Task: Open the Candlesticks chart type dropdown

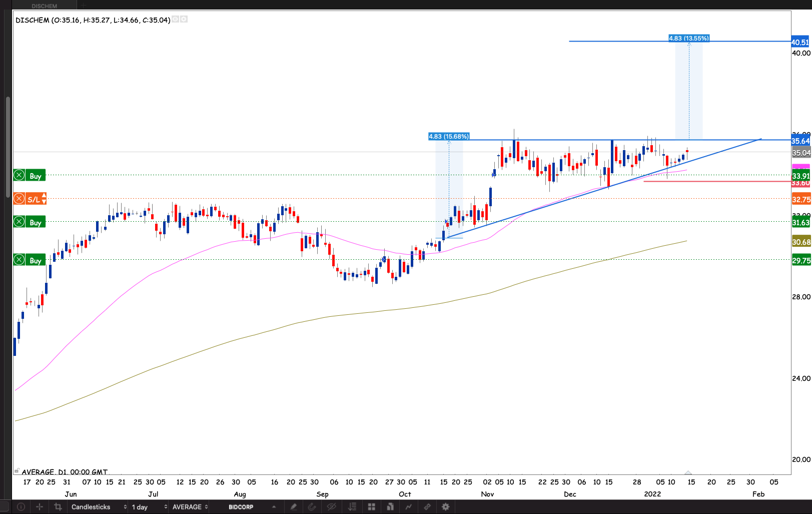Action: pos(99,507)
